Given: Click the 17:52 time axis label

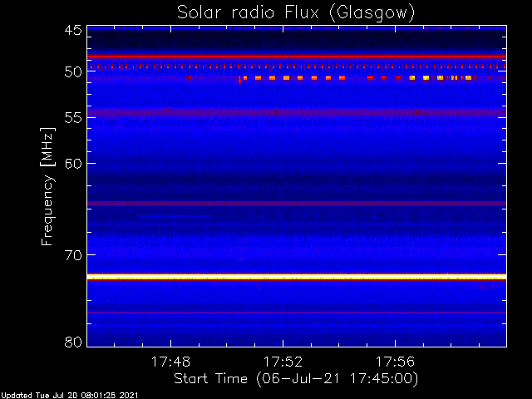Looking at the screenshot, I should 283,362.
